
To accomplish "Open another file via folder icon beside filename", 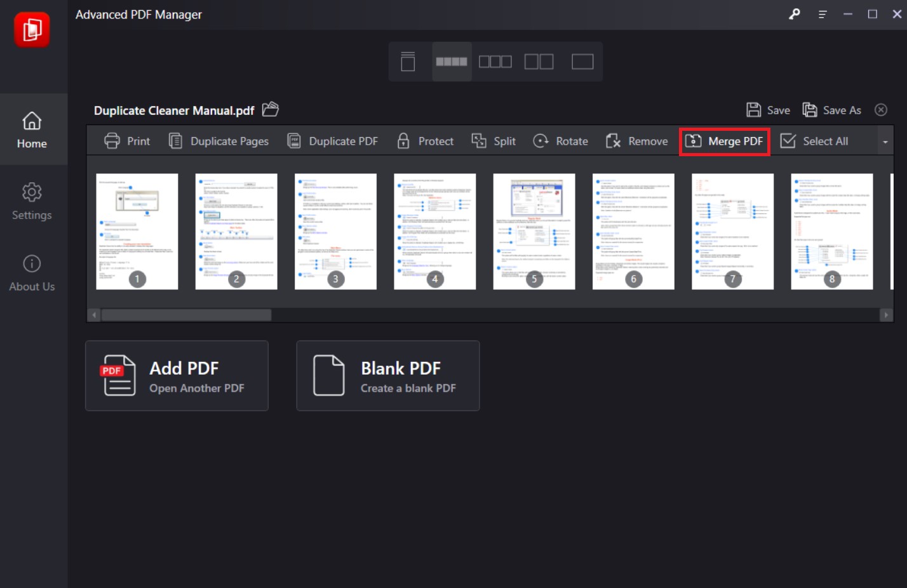I will coord(269,109).
